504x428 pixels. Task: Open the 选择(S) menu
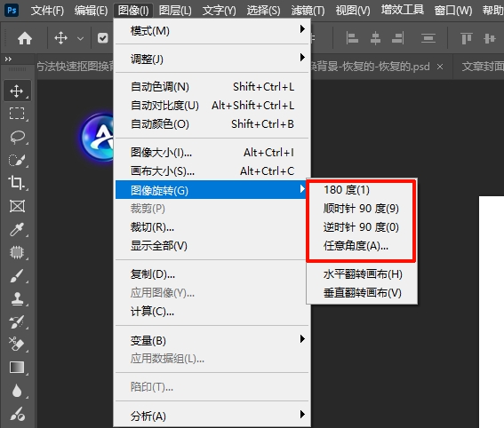click(264, 11)
